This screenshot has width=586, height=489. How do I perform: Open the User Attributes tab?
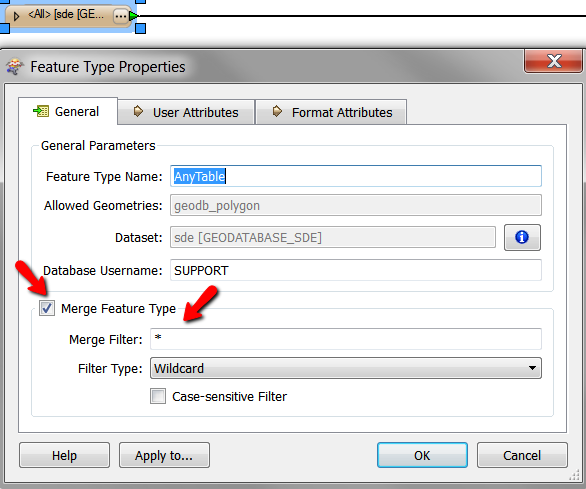click(186, 112)
